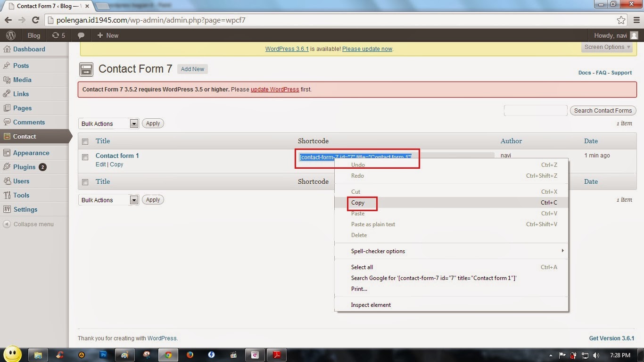The image size is (644, 362).
Task: Open the + New content menu
Action: [107, 35]
